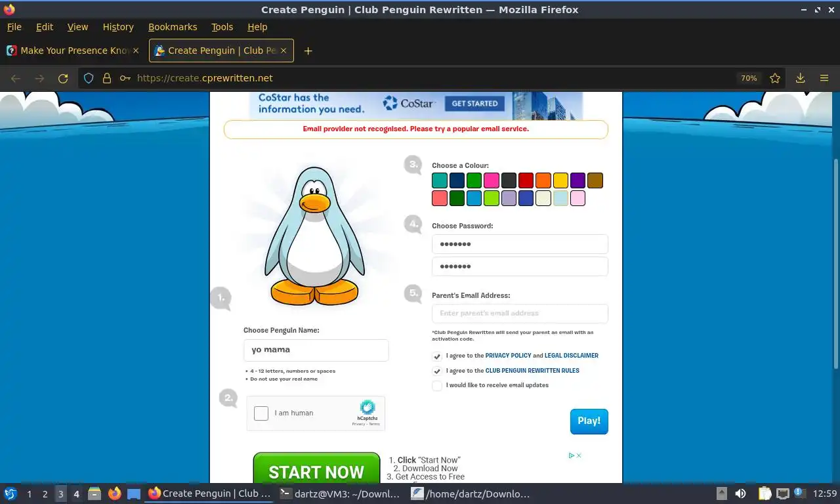Image resolution: width=840 pixels, height=504 pixels.
Task: Choose the lime green colour swatch
Action: (492, 198)
